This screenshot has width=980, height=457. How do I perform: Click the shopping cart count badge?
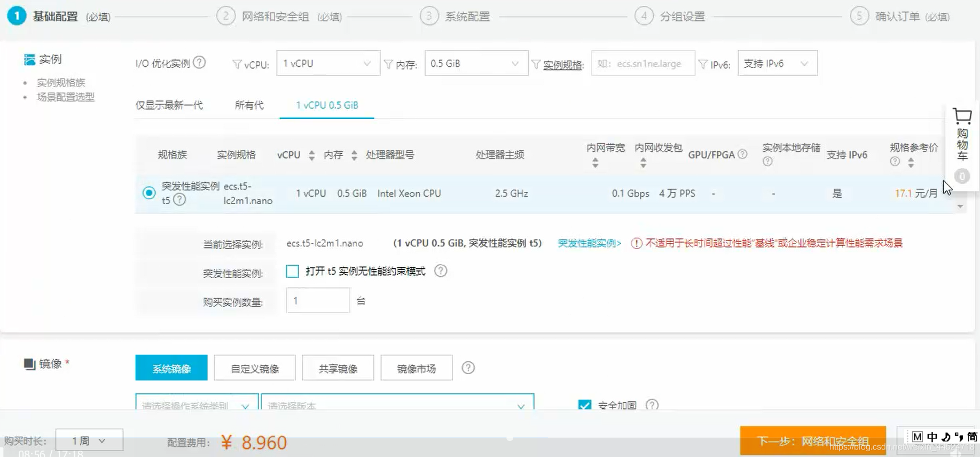[962, 176]
